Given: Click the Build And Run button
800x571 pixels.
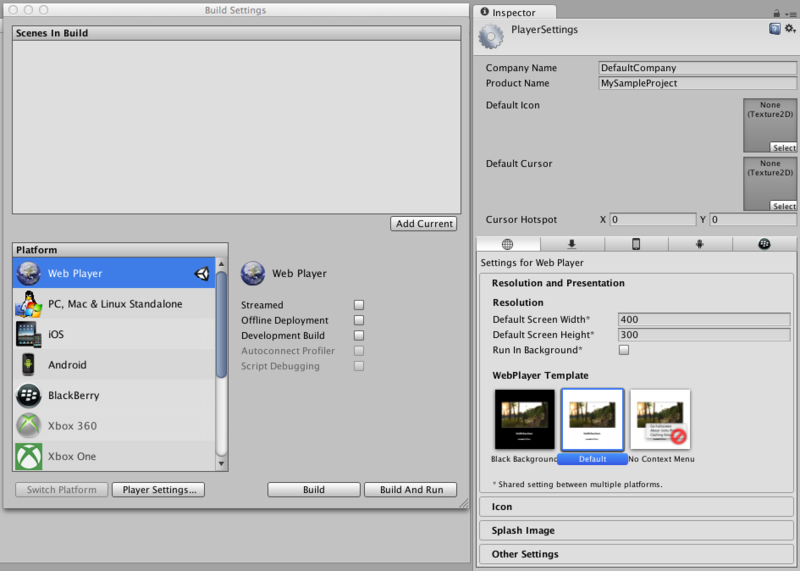Looking at the screenshot, I should (411, 489).
